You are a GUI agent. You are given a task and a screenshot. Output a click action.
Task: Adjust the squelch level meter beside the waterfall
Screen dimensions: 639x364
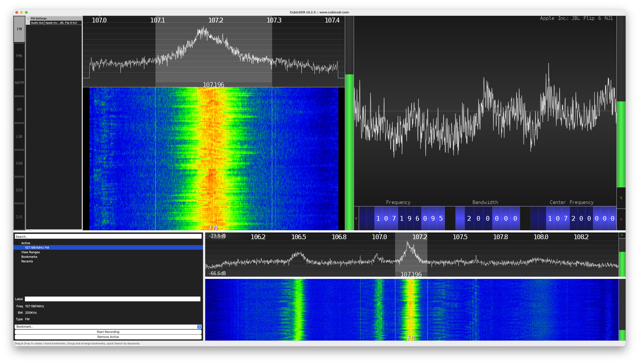tap(349, 123)
